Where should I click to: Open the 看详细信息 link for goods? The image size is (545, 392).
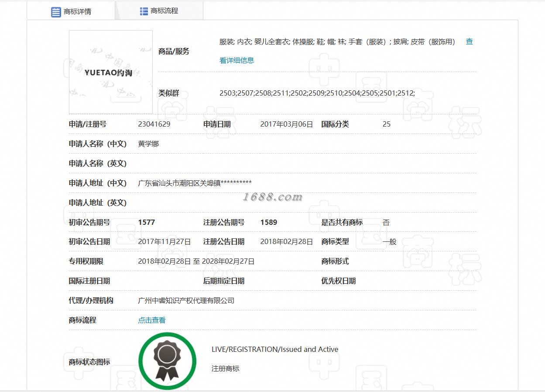tap(237, 60)
